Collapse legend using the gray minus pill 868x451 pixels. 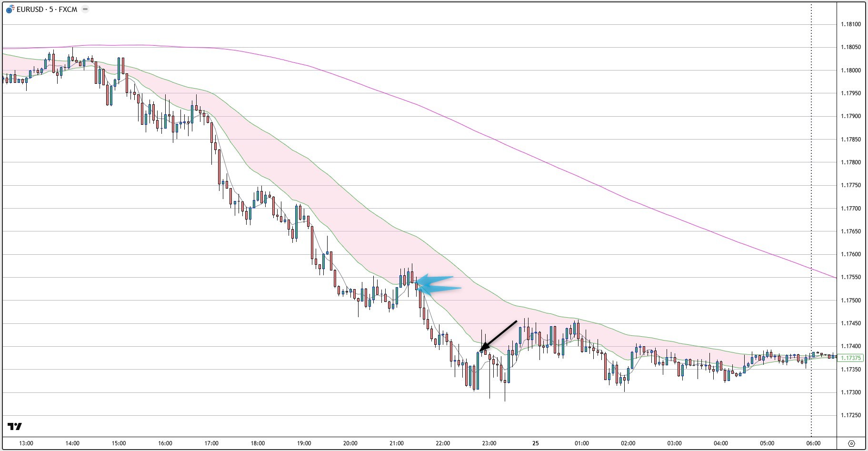click(85, 10)
